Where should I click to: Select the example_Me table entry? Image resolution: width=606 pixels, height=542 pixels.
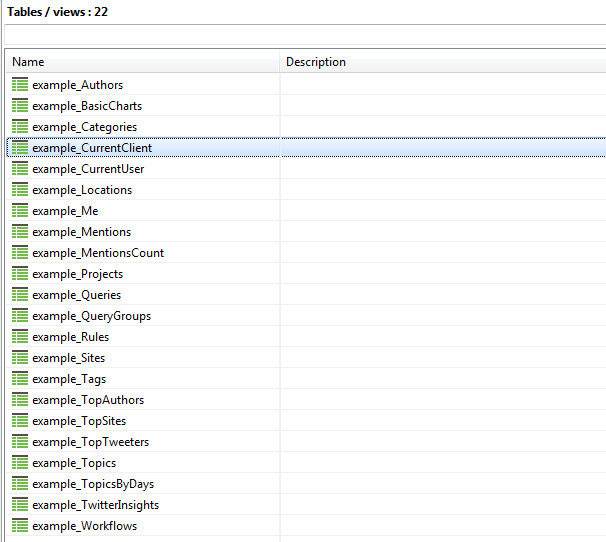65,211
